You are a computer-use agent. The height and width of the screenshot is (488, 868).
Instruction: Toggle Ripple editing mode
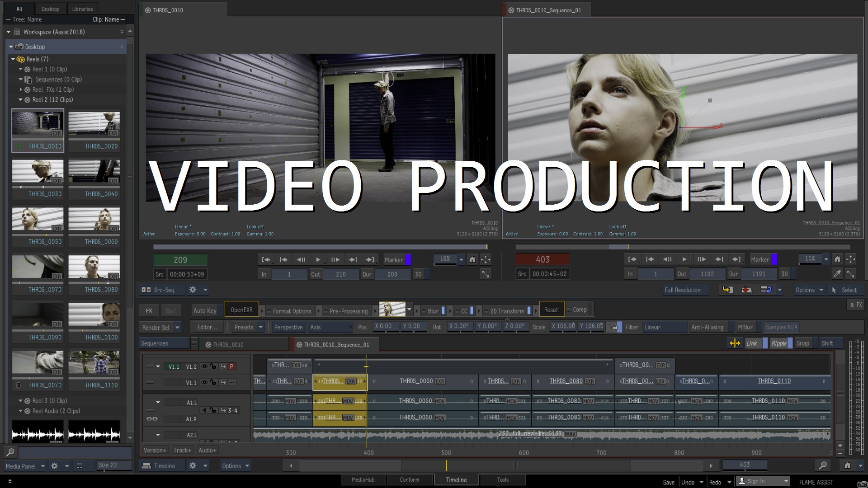coord(779,343)
